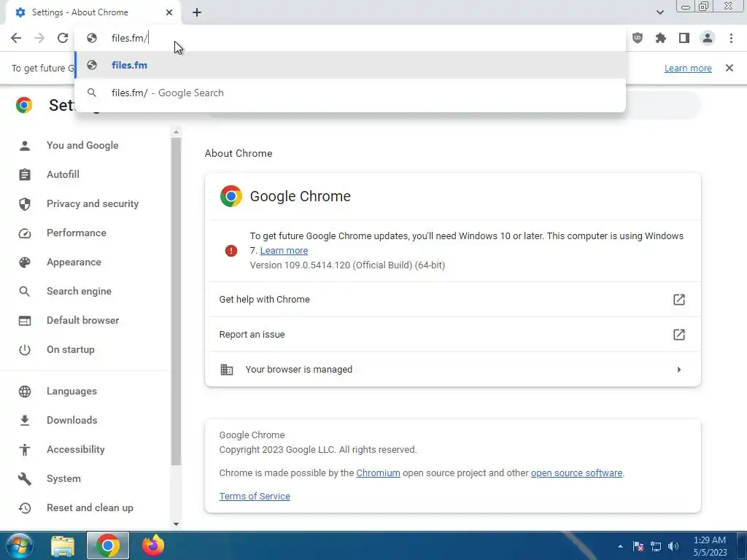Open Learn more link about Windows 7

[284, 251]
